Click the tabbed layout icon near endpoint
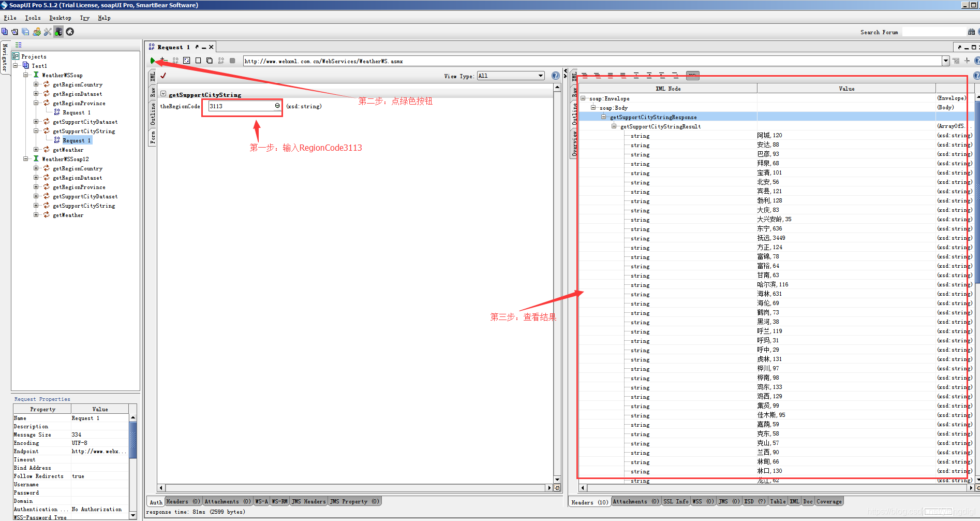This screenshot has height=521, width=980. (x=956, y=61)
